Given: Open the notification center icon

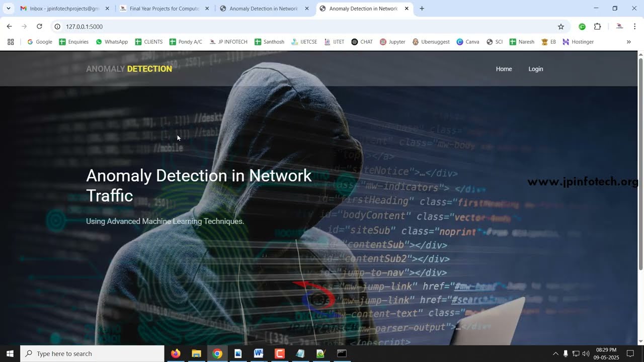Looking at the screenshot, I should pos(630,353).
